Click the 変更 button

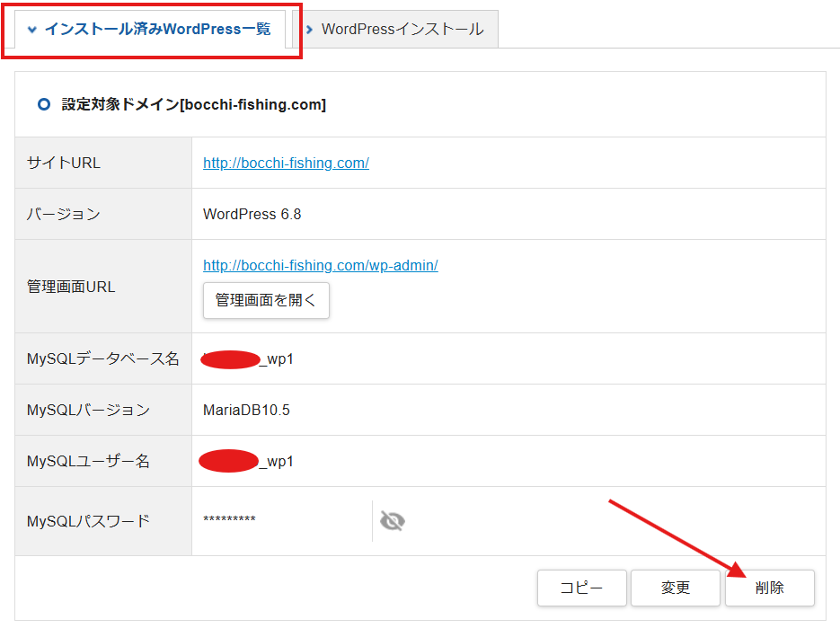point(676,588)
